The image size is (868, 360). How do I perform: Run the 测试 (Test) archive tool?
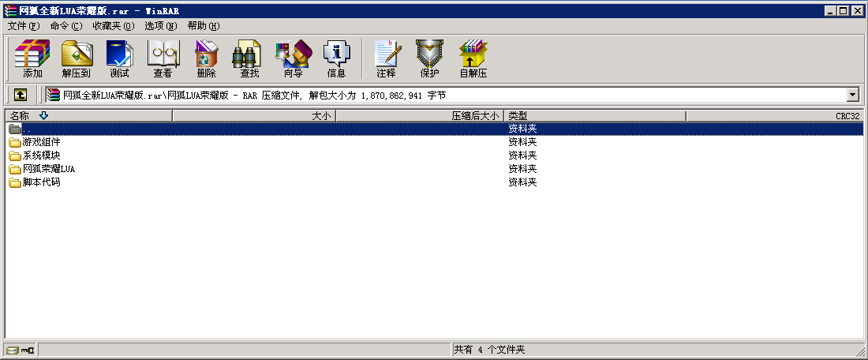tap(119, 58)
